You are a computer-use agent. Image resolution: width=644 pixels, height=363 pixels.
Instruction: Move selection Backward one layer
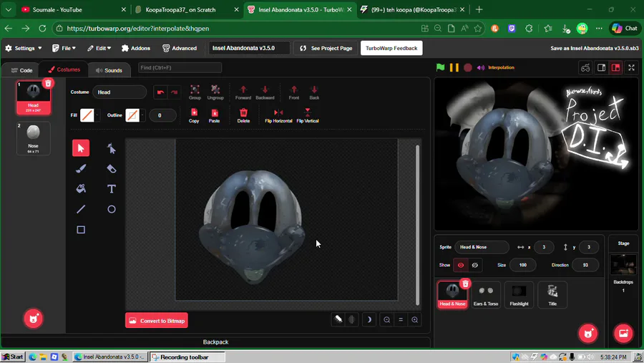point(265,92)
